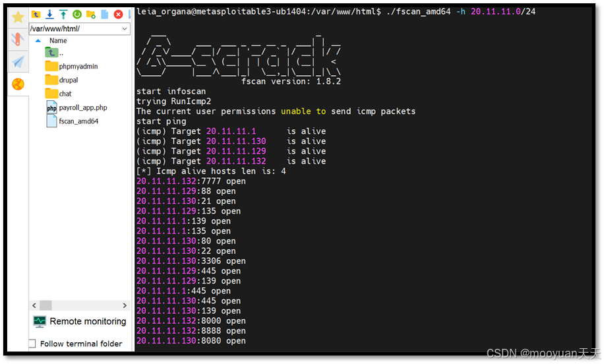Screen dimensions: 604x364
Task: Click the alive Target 20.11.11.1 entry
Action: click(x=231, y=131)
